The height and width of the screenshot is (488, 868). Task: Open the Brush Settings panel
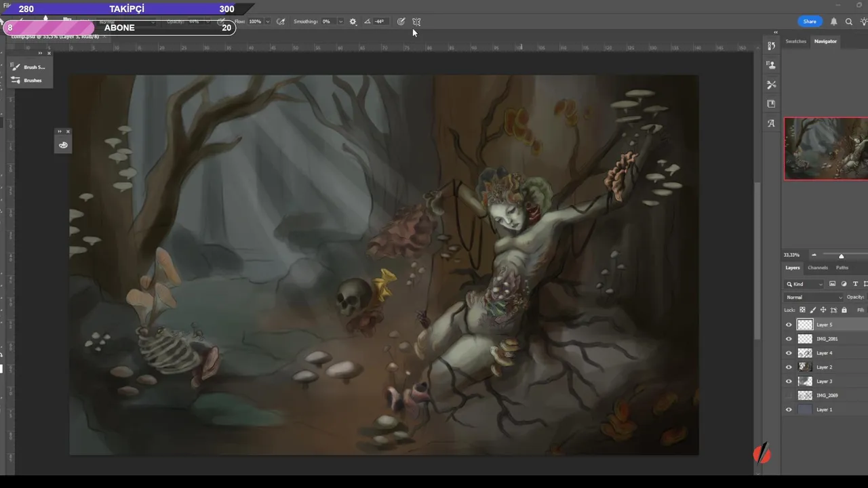[x=28, y=67]
